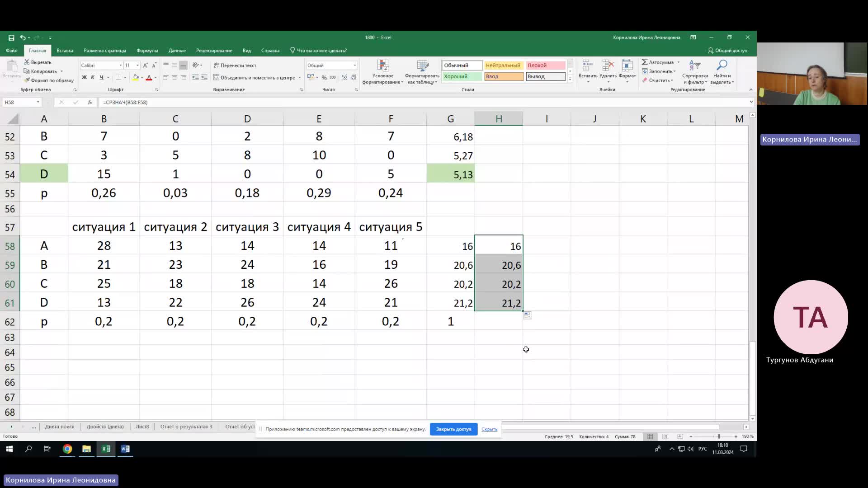Open the Формат cells menu
Screen dimensions: 868x488
(627, 72)
